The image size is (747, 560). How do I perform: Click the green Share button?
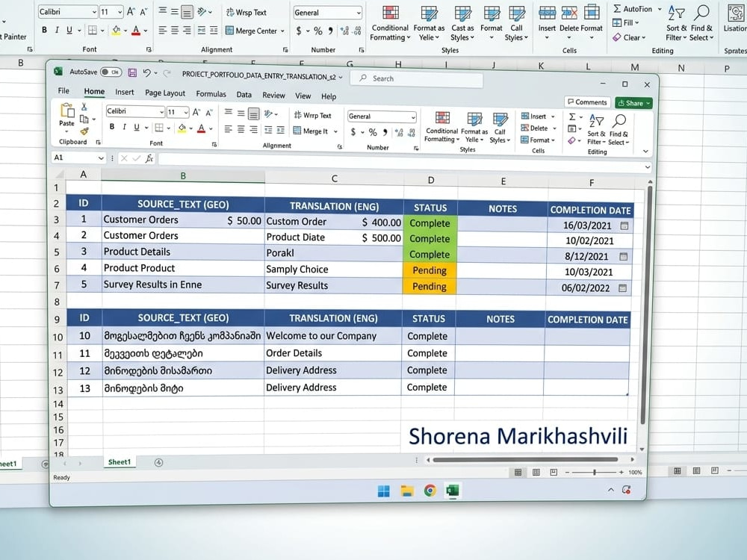tap(633, 103)
